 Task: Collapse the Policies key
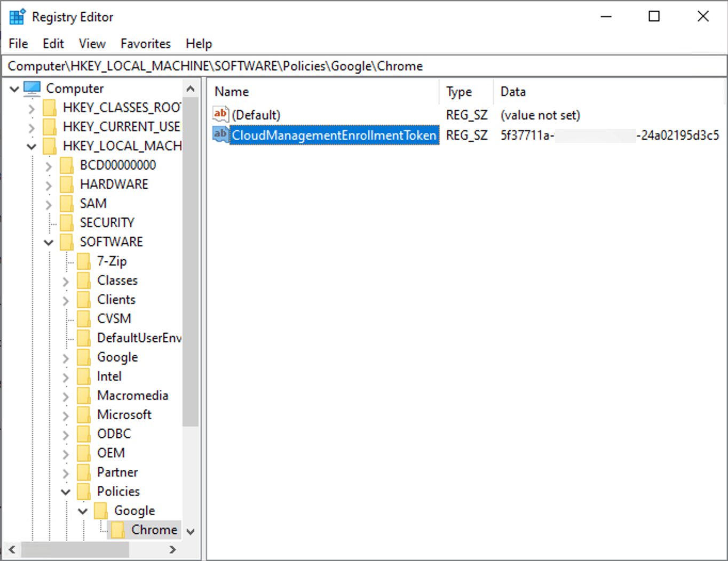66,492
